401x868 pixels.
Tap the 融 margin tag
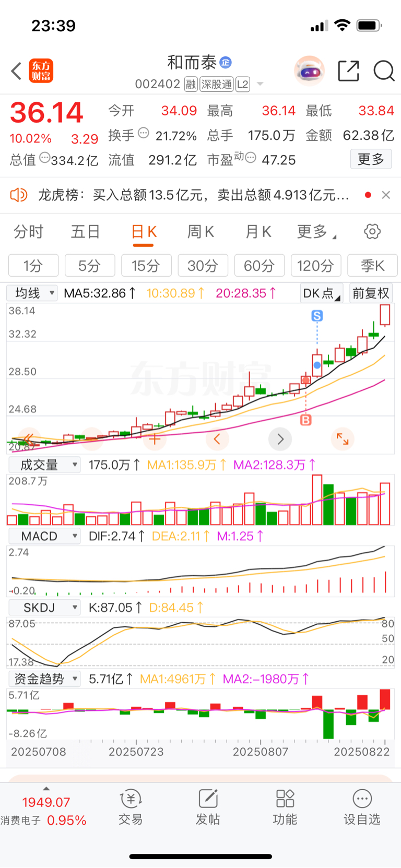[x=191, y=85]
